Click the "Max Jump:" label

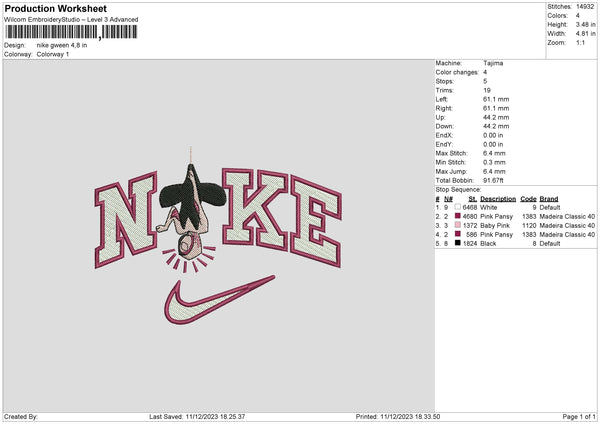[x=451, y=171]
